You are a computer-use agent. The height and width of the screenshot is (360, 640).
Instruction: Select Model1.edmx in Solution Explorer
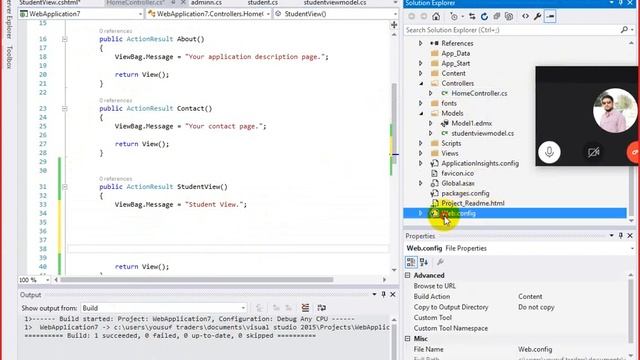[x=471, y=123]
